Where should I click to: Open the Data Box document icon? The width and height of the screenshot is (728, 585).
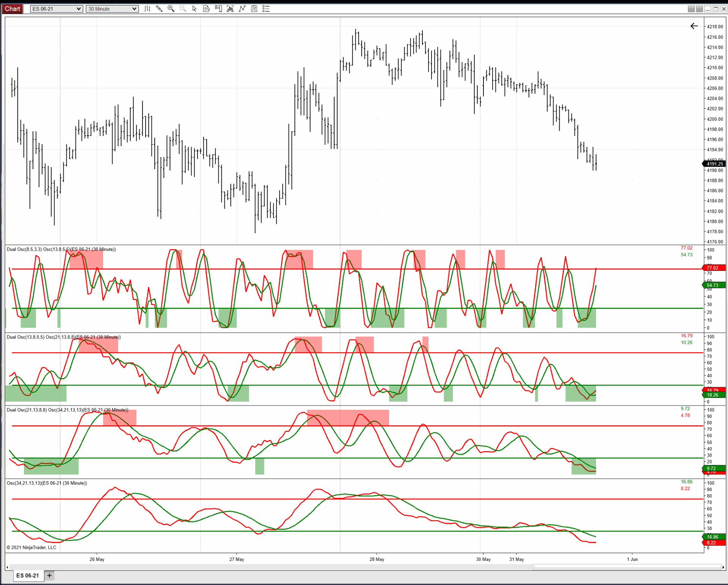click(206, 8)
